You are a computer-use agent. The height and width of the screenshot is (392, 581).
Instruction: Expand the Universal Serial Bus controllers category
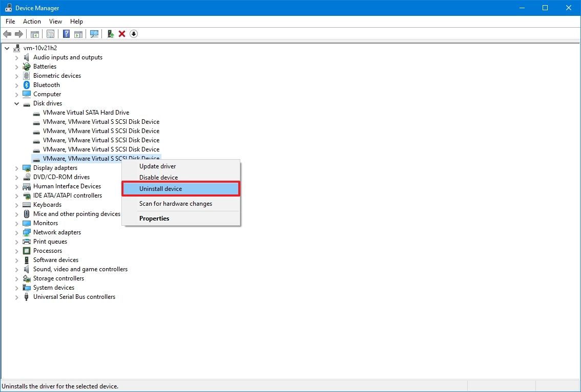point(16,297)
